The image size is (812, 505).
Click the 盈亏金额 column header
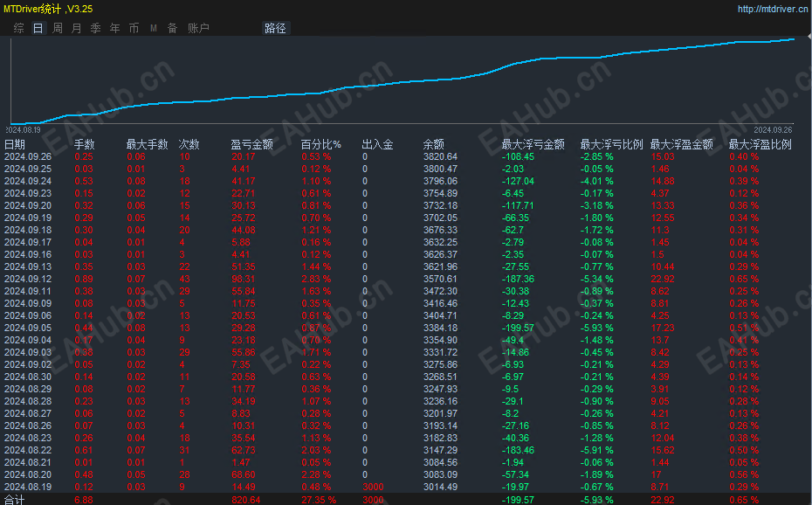pos(251,144)
